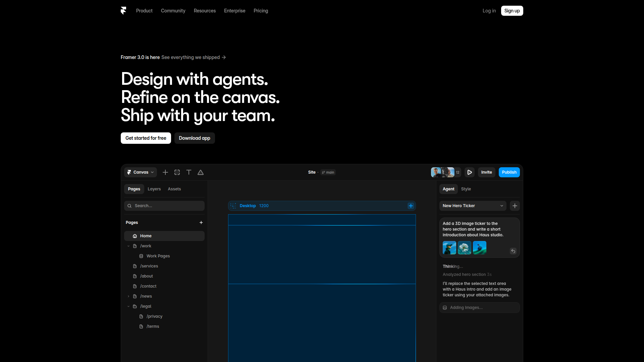The image size is (644, 362).
Task: Open the Resources menu
Action: pyautogui.click(x=205, y=11)
